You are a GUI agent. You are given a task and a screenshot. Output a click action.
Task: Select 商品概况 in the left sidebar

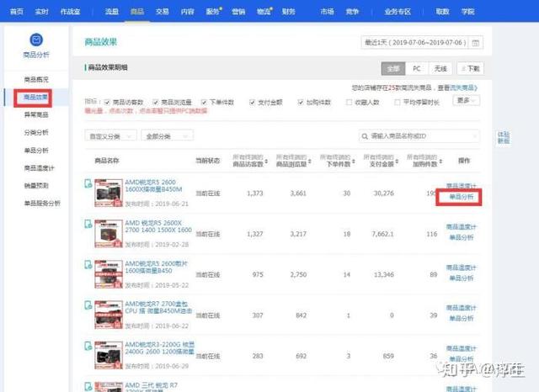36,80
